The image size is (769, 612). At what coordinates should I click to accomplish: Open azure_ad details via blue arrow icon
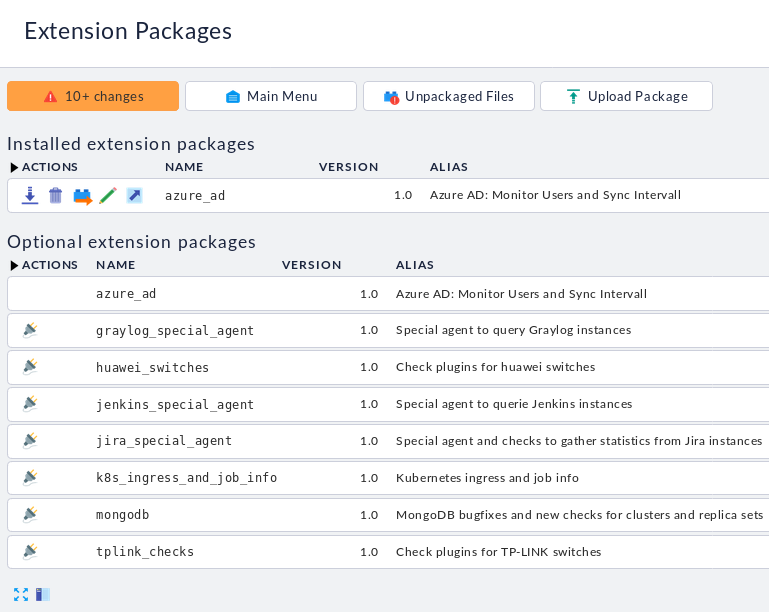(134, 196)
